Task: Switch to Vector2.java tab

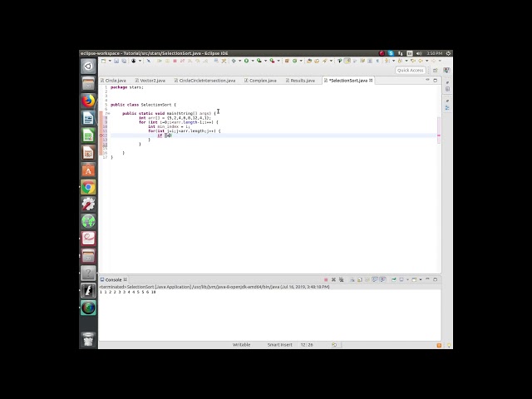Action: pos(150,81)
